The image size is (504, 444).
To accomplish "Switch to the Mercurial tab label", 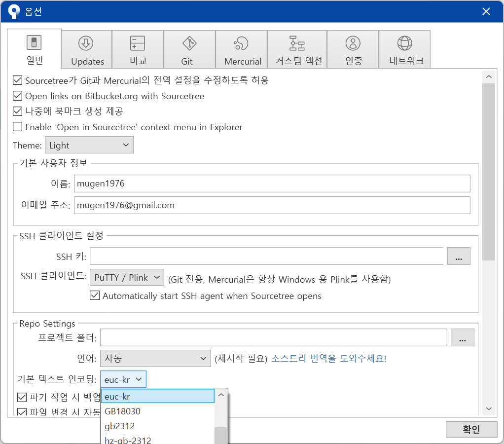I will pos(243,61).
